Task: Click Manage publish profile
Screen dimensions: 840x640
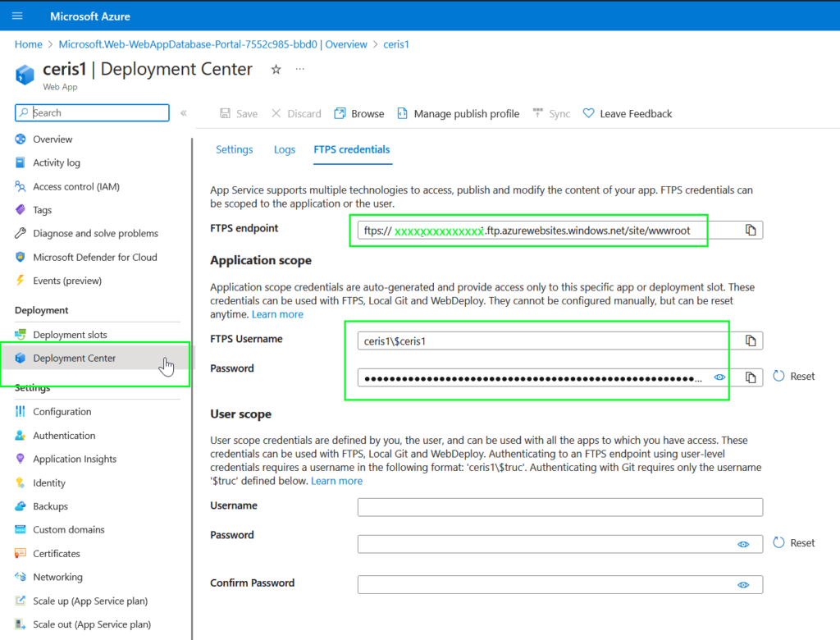Action: (x=459, y=113)
